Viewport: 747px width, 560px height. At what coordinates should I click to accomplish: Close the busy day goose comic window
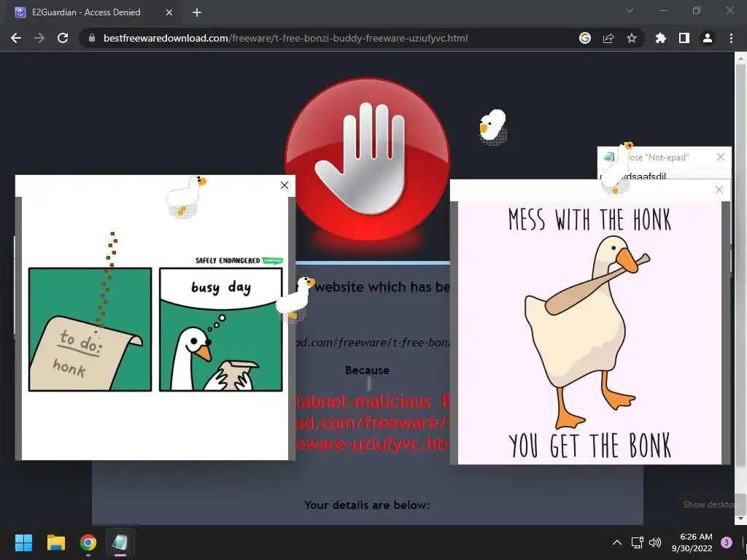point(285,185)
